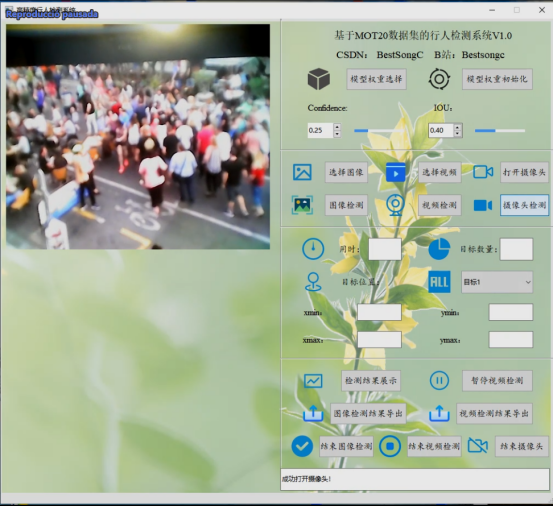Screen dimensions: 554x507
Task: Click the xmin input field
Action: click(379, 312)
